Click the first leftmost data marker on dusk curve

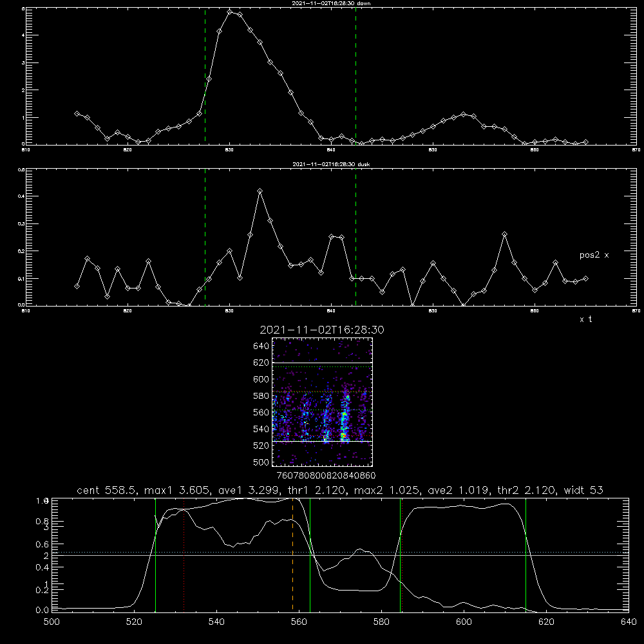click(x=77, y=287)
